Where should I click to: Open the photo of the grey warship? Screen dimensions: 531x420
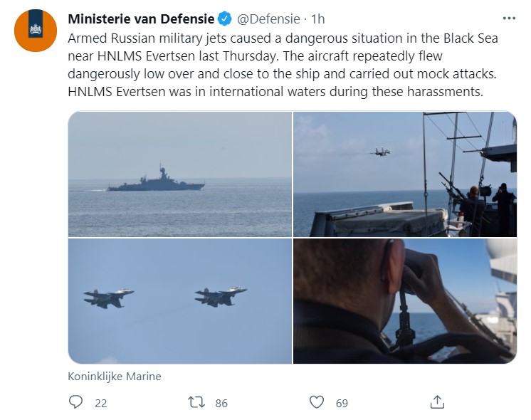point(180,174)
